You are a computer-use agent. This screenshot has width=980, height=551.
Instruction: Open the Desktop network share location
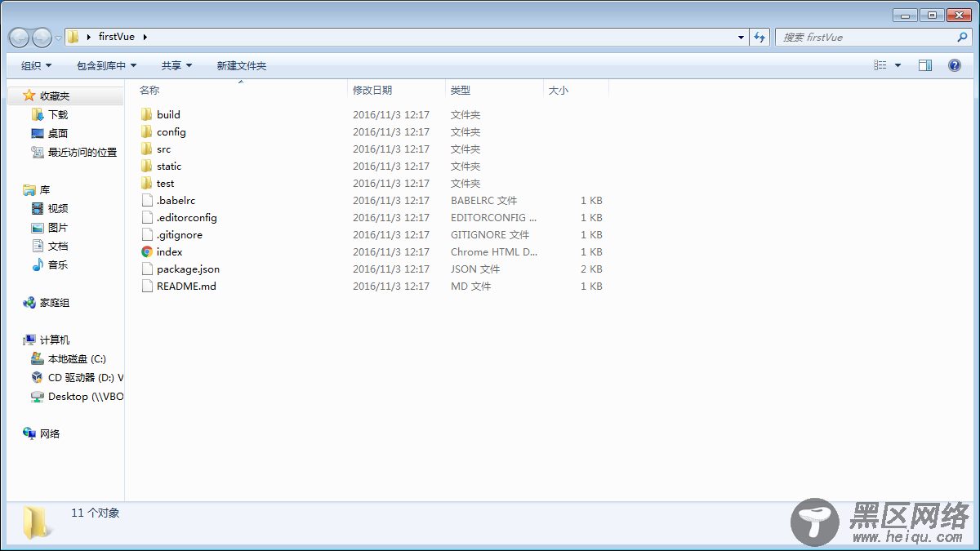pyautogui.click(x=86, y=397)
